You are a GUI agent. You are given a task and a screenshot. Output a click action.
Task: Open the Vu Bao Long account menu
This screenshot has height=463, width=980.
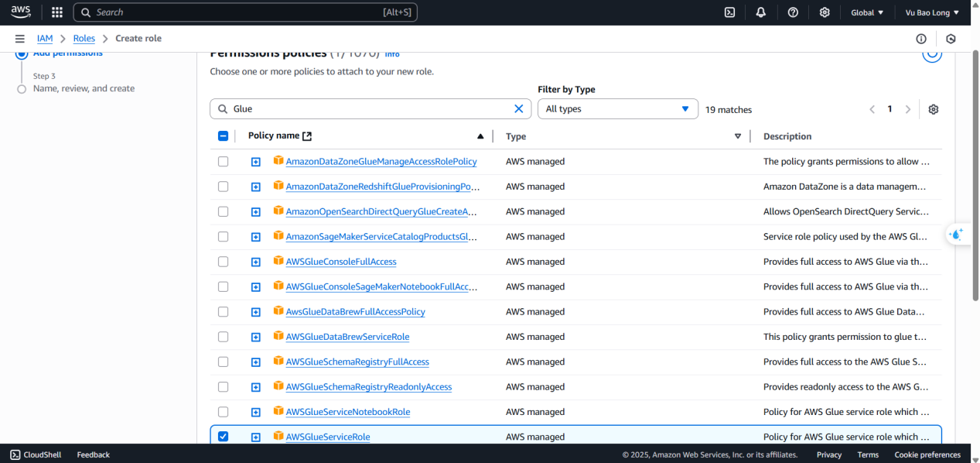(x=932, y=12)
